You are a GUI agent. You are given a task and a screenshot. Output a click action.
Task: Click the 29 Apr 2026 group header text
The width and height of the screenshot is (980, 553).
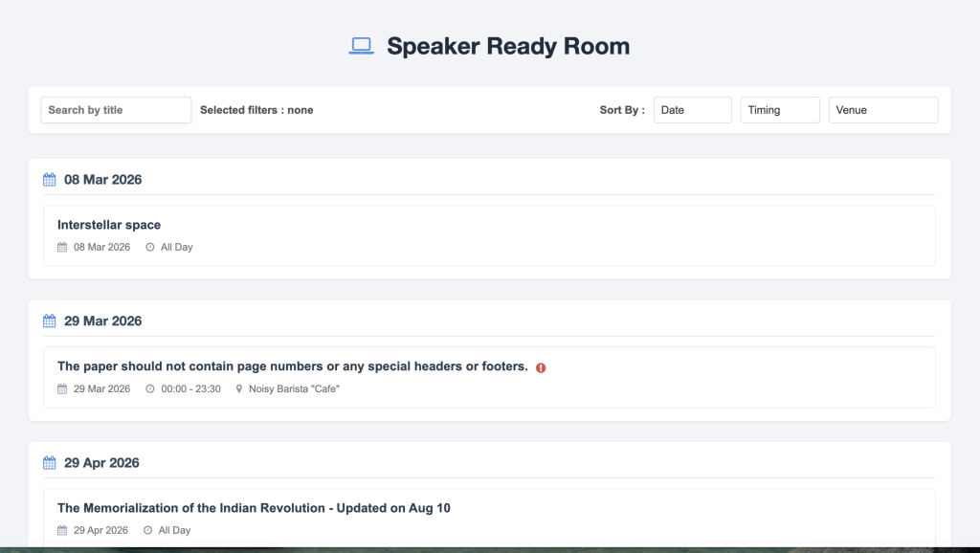101,463
